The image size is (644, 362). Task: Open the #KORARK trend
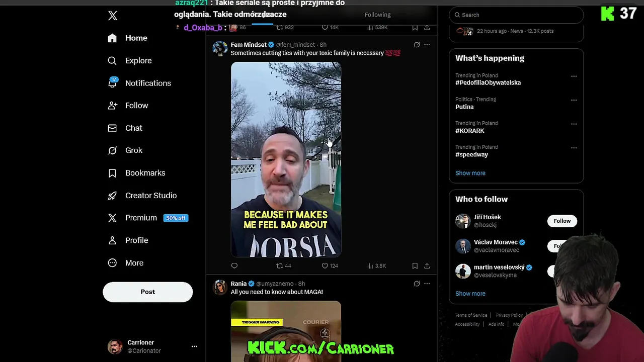tap(470, 131)
